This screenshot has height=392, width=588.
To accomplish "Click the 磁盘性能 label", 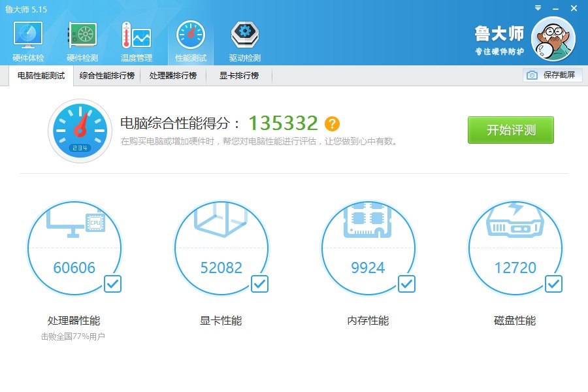I will [x=515, y=321].
